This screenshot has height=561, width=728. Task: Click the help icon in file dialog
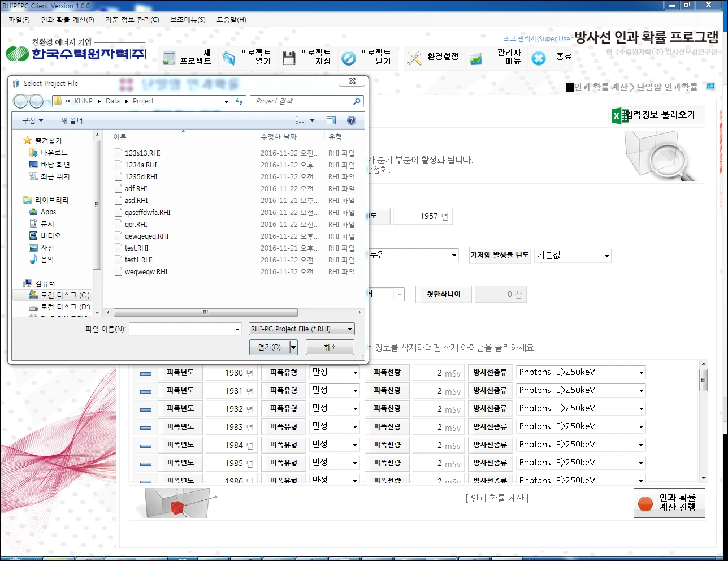pyautogui.click(x=352, y=120)
